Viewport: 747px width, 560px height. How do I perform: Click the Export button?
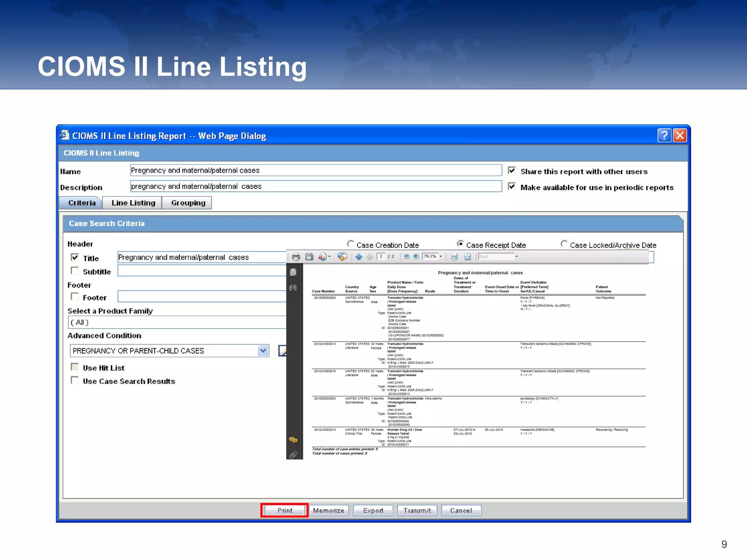(373, 510)
